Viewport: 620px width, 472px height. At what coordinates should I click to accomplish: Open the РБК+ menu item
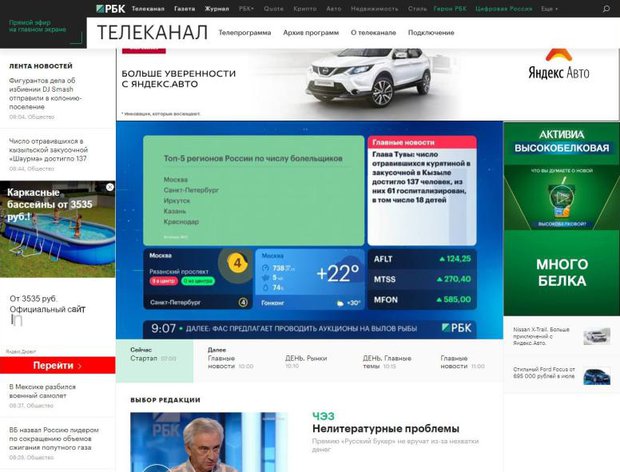point(246,9)
